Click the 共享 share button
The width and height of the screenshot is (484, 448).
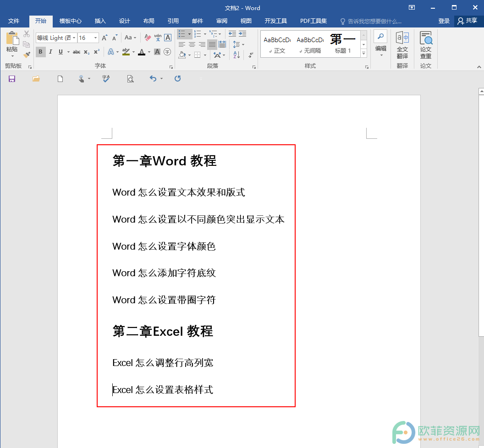(x=467, y=21)
